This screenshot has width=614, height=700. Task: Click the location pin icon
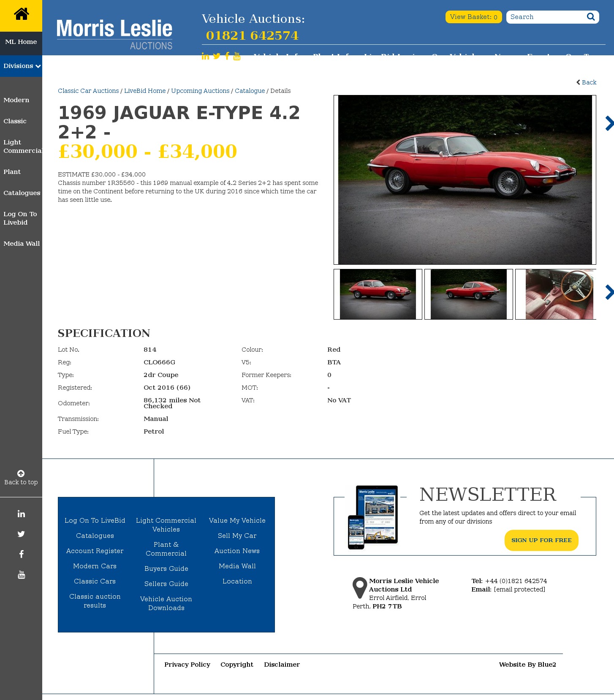coord(360,588)
